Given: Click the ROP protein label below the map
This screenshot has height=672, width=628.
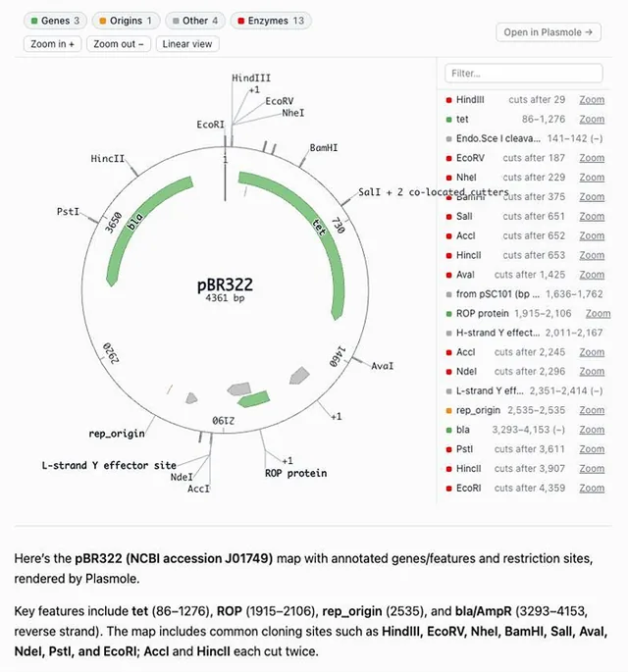Looking at the screenshot, I should coord(295,473).
